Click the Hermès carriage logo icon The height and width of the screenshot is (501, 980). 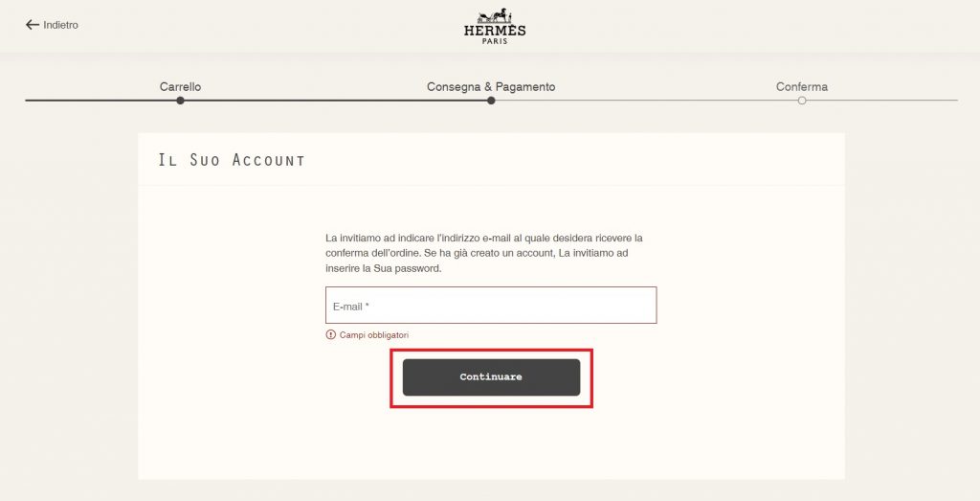pos(495,15)
